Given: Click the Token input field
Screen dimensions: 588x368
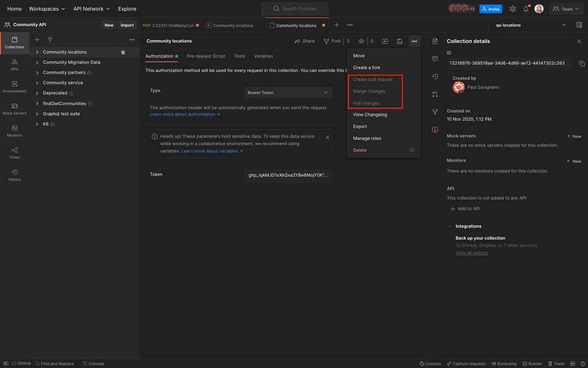Looking at the screenshot, I should (288, 175).
